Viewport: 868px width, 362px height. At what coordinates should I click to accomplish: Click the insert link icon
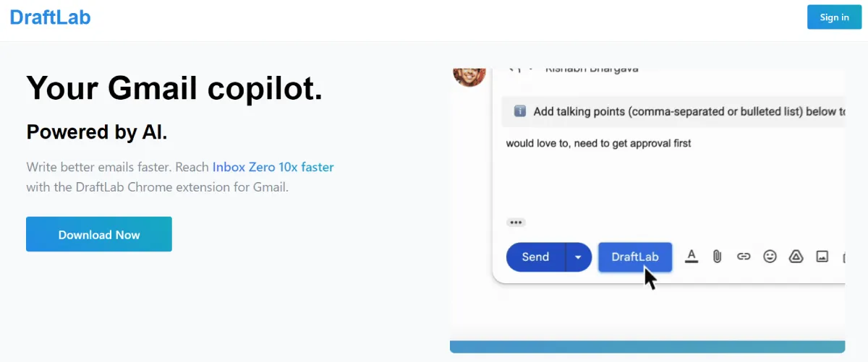click(x=744, y=256)
